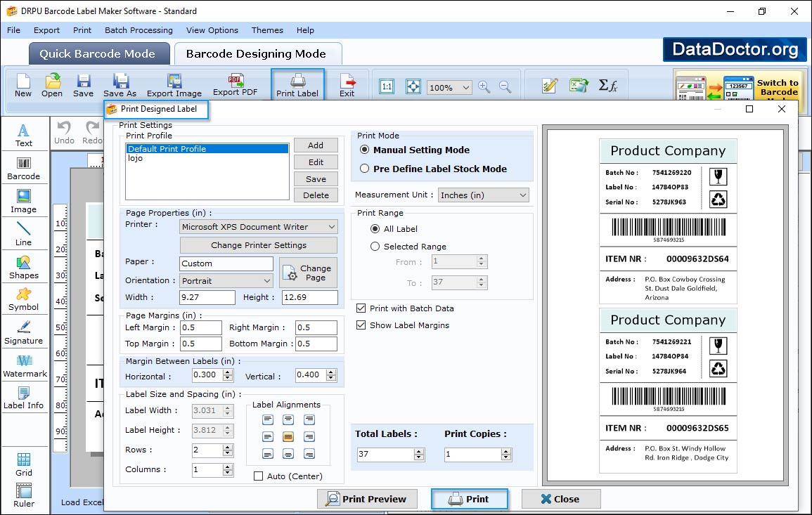Click the New file toolbar icon
Viewport: 812px width, 515px height.
click(23, 86)
